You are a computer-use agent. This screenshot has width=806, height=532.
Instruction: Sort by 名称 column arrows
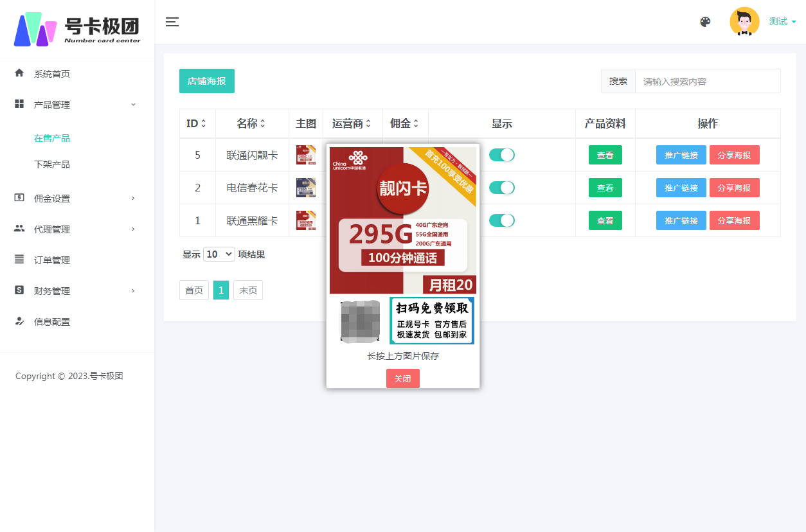[262, 123]
